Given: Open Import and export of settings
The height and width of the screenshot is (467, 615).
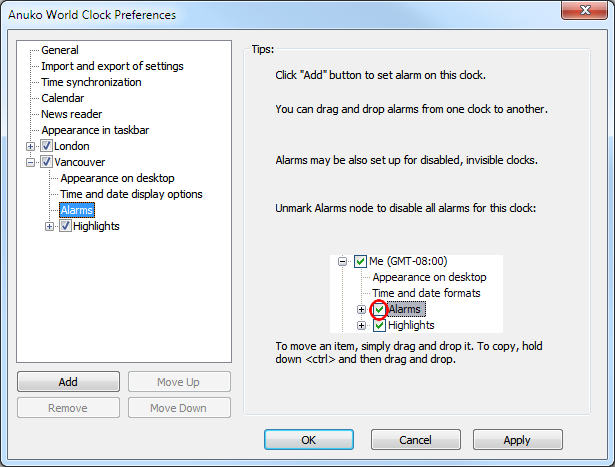Looking at the screenshot, I should [112, 66].
